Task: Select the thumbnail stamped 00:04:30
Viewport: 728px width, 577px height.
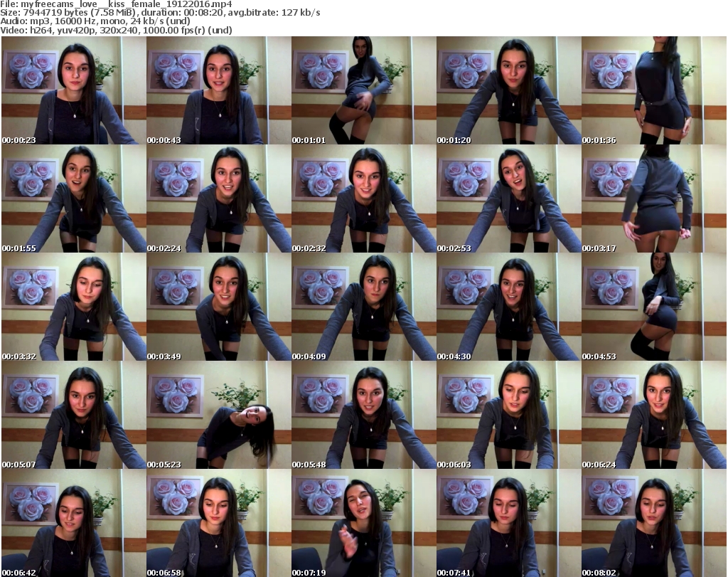Action: [508, 307]
